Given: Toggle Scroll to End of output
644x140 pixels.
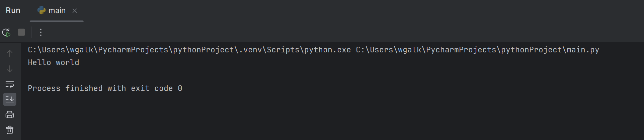Looking at the screenshot, I should [10, 99].
